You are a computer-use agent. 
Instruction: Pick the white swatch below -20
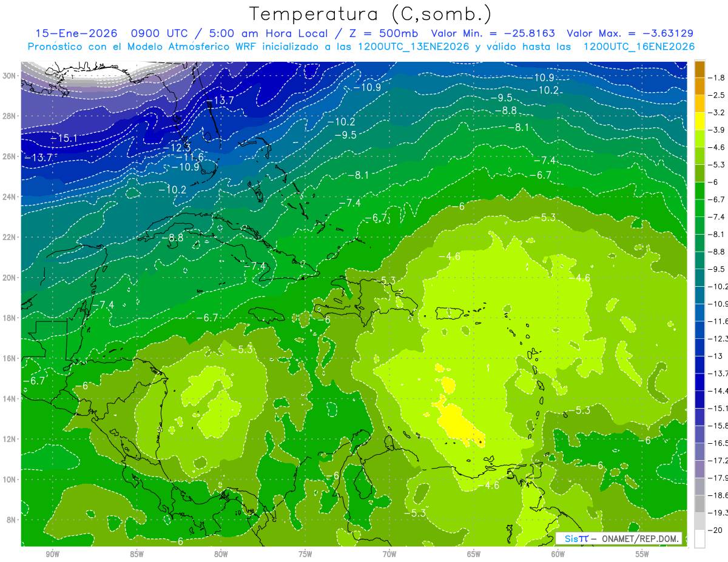tap(700, 539)
